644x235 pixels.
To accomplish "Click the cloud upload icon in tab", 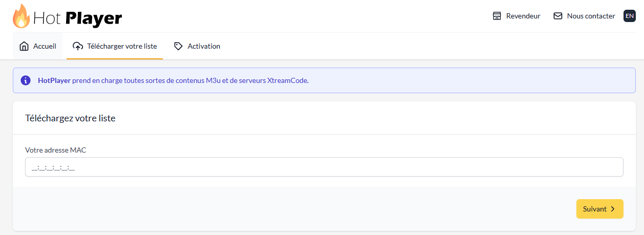I will 78,46.
